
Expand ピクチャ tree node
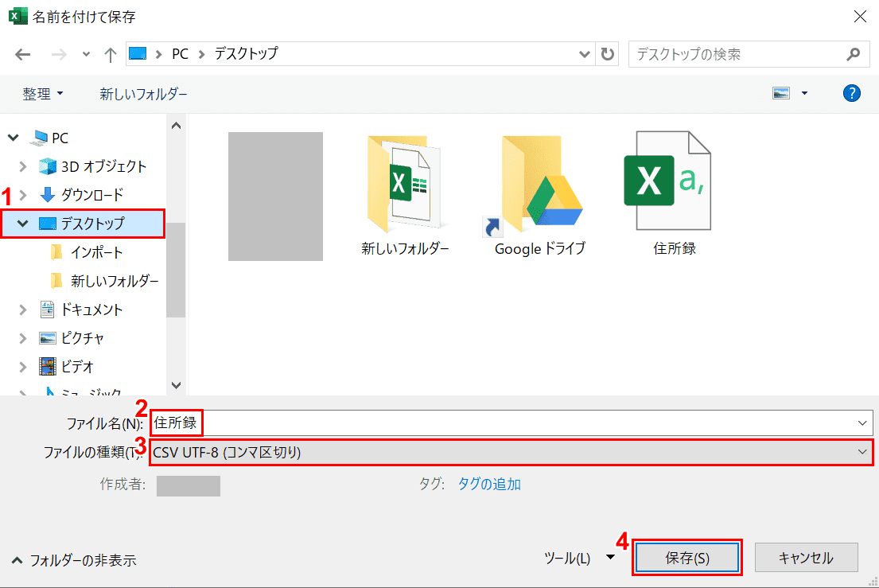pyautogui.click(x=22, y=338)
